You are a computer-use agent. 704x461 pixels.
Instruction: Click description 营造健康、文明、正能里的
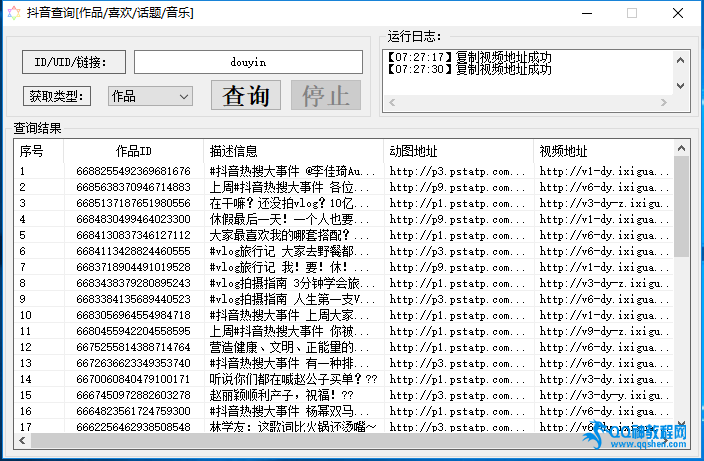coord(290,347)
